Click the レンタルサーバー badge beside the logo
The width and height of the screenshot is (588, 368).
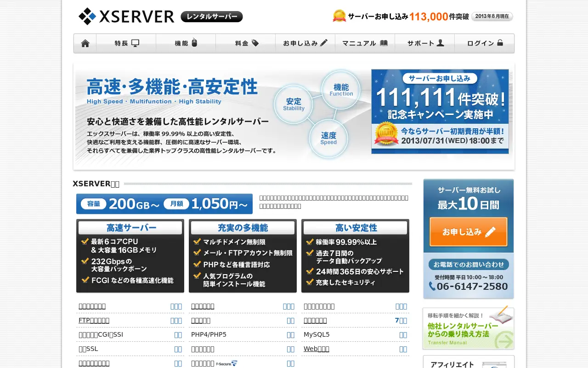click(212, 17)
